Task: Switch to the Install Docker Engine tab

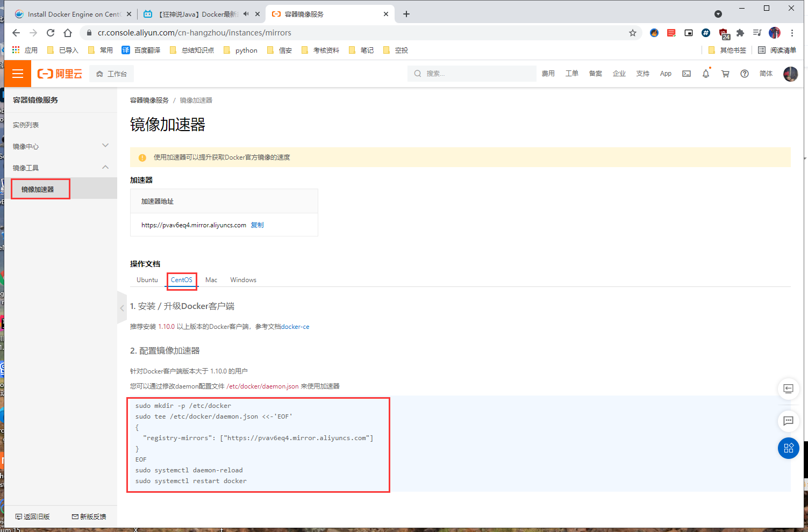Action: coord(73,14)
